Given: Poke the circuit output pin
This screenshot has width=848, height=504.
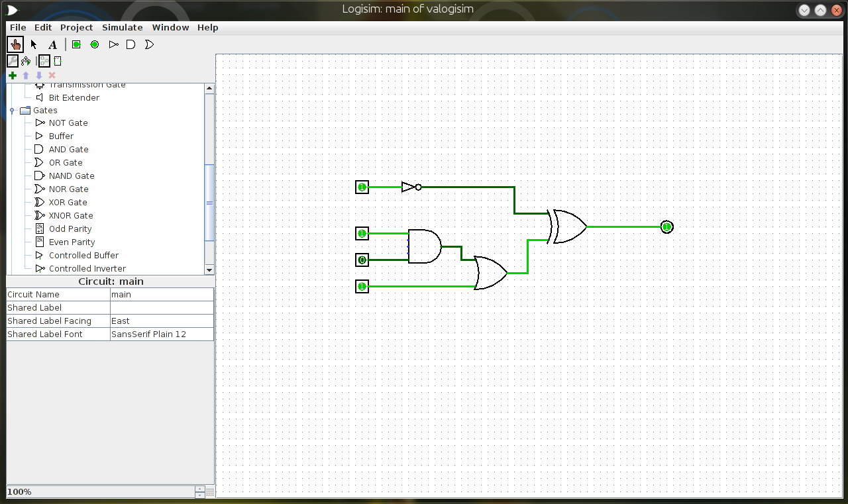Looking at the screenshot, I should tap(666, 227).
